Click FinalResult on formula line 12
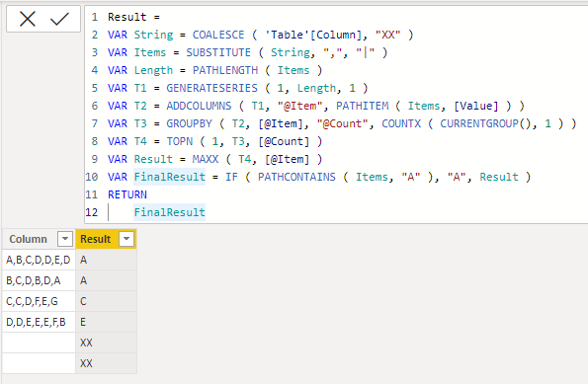The height and width of the screenshot is (384, 588). [x=170, y=212]
